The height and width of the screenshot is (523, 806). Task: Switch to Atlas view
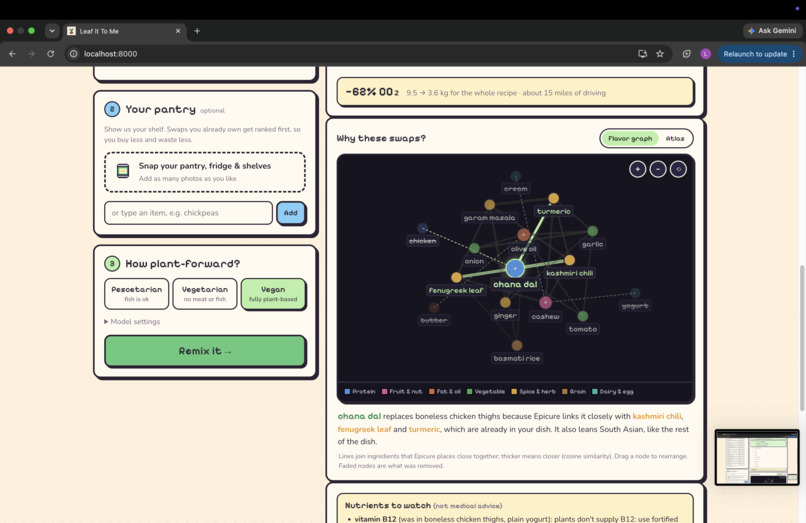pos(675,138)
